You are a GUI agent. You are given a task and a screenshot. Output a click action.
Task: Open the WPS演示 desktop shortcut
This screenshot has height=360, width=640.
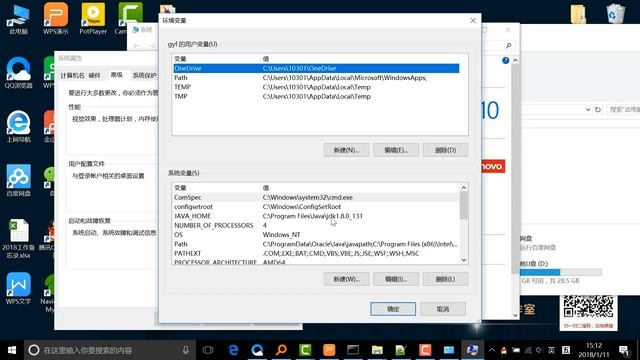(56, 18)
